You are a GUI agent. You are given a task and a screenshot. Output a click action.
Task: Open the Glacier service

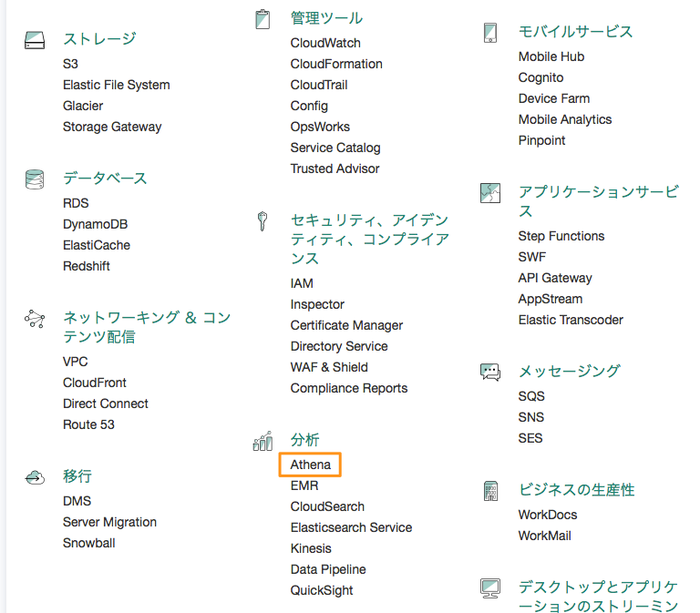83,106
